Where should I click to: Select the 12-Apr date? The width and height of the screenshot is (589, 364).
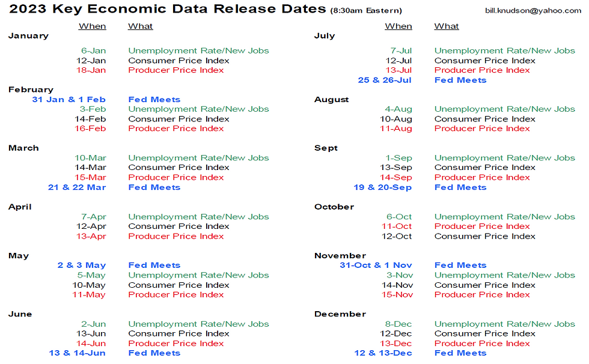coord(91,226)
